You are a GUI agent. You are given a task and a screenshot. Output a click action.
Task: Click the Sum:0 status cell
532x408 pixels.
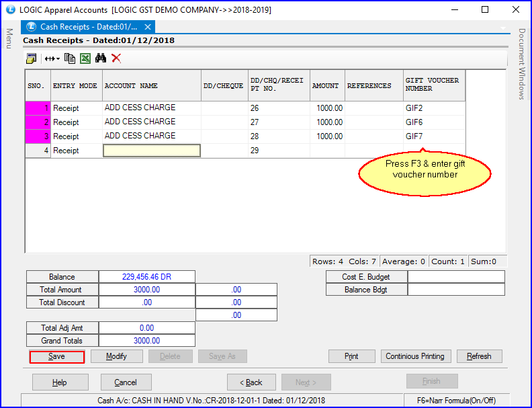pos(487,261)
